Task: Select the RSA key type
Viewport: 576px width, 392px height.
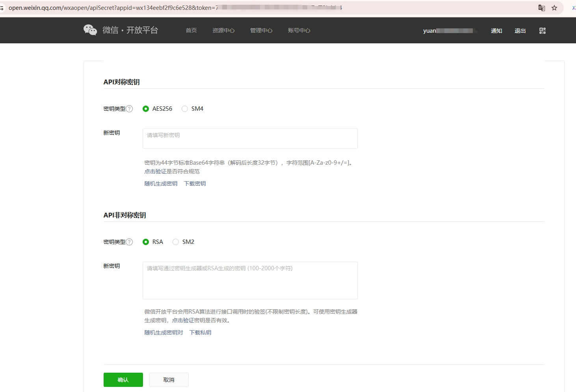Action: pos(146,242)
